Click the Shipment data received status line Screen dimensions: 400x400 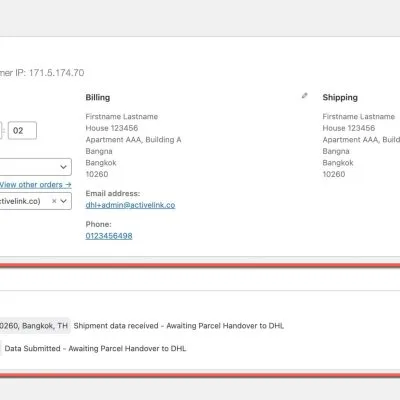point(179,326)
